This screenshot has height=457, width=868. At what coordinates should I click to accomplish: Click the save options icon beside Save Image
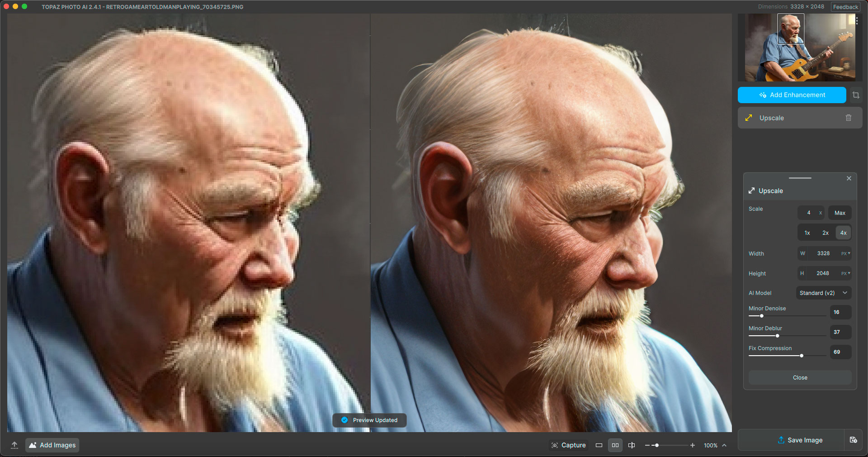853,440
